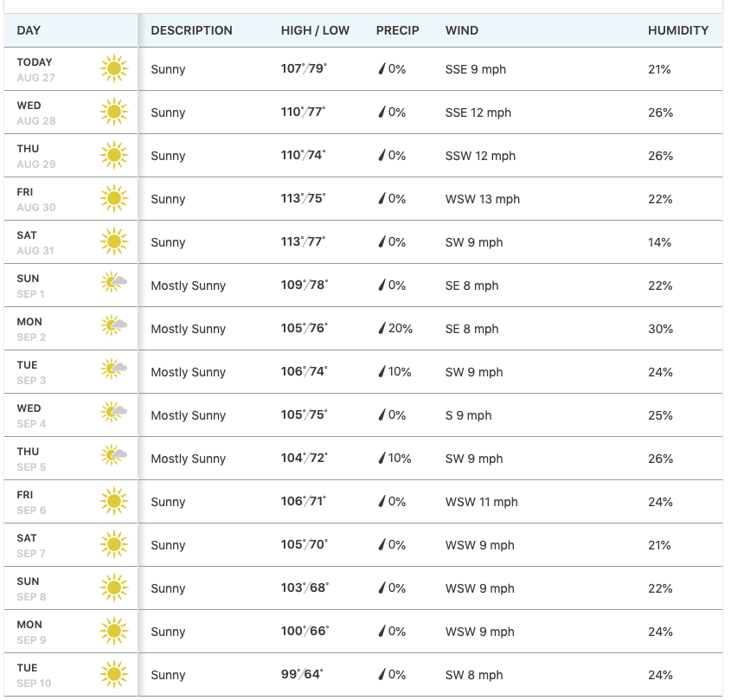Select the DAY column header
The image size is (731, 700).
tap(29, 30)
